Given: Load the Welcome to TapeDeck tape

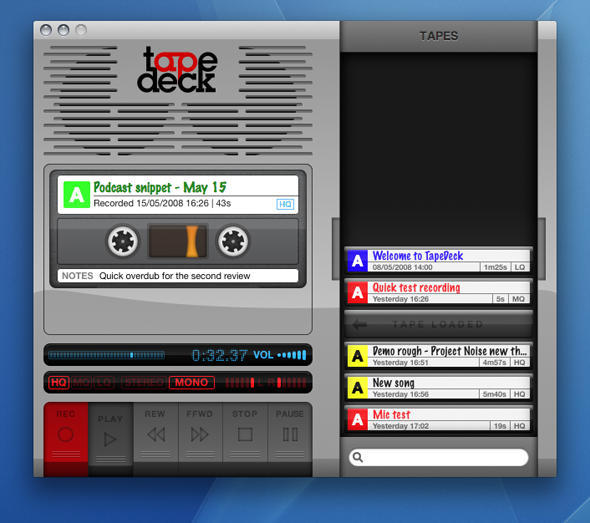Looking at the screenshot, I should 438,260.
